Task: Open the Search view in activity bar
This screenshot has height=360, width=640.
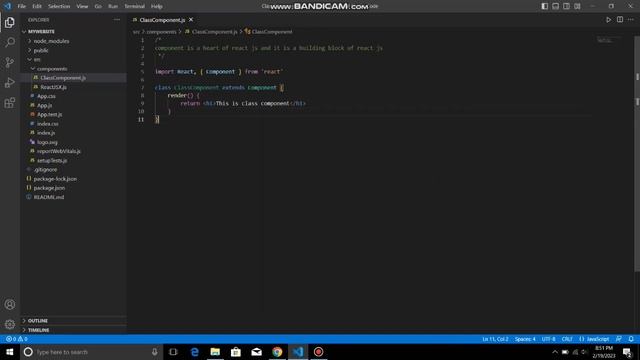Action: pyautogui.click(x=10, y=42)
